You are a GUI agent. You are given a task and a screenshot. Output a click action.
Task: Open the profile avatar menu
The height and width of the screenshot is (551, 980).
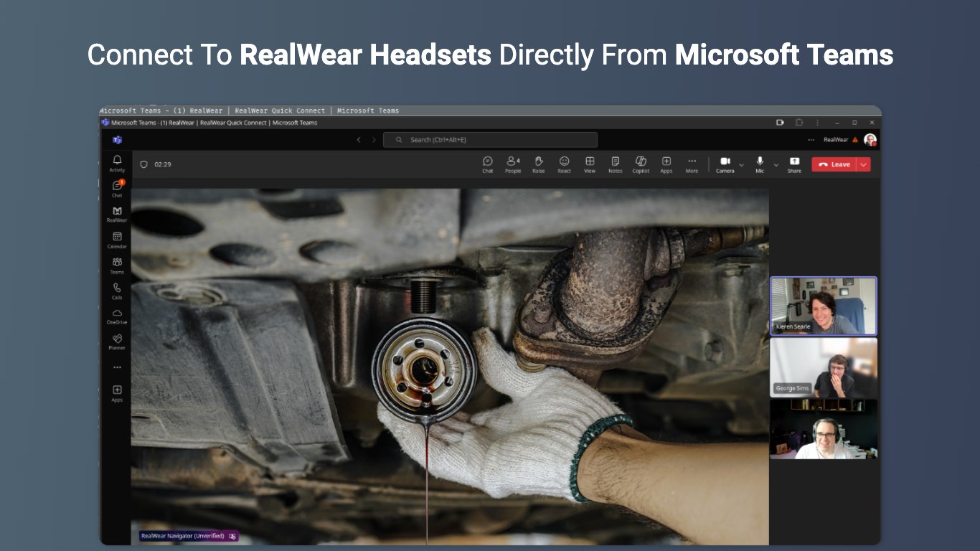coord(870,140)
